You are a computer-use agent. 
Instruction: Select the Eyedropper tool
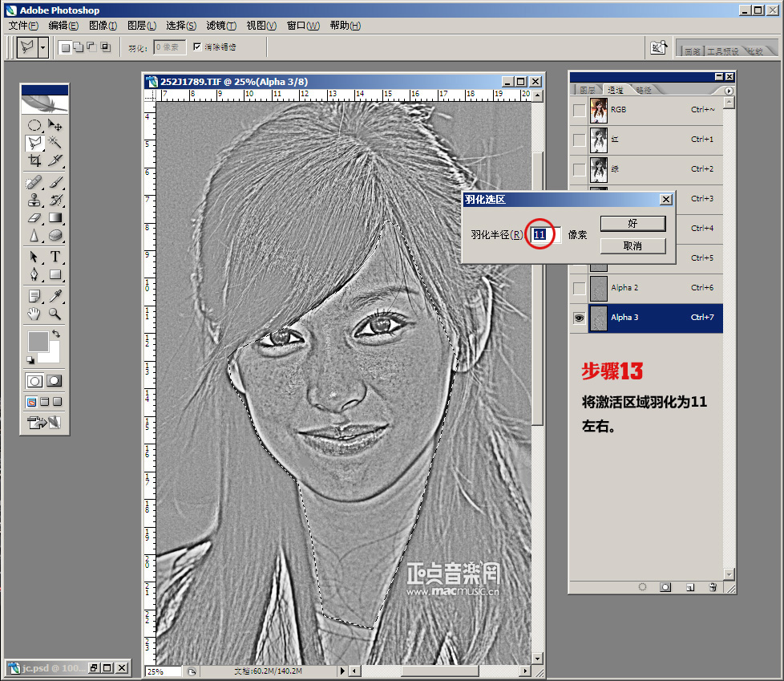coord(55,296)
